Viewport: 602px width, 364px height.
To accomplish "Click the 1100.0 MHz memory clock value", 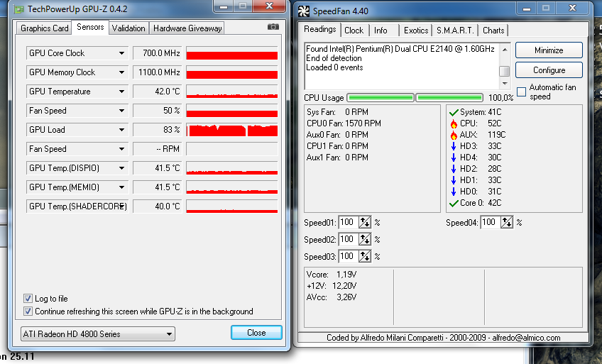I will 157,72.
